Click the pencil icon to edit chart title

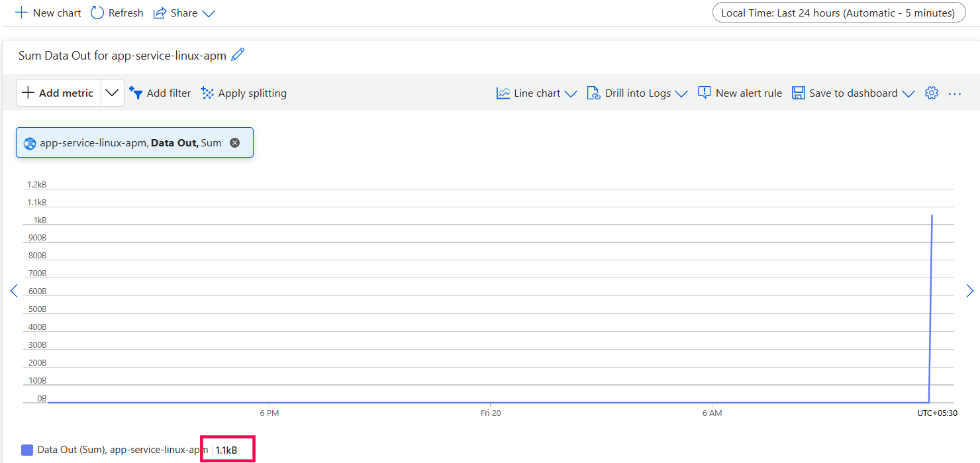coord(238,55)
